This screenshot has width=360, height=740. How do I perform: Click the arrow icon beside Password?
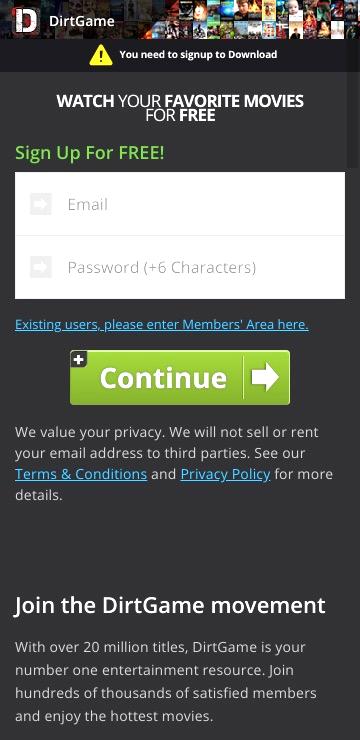[41, 267]
